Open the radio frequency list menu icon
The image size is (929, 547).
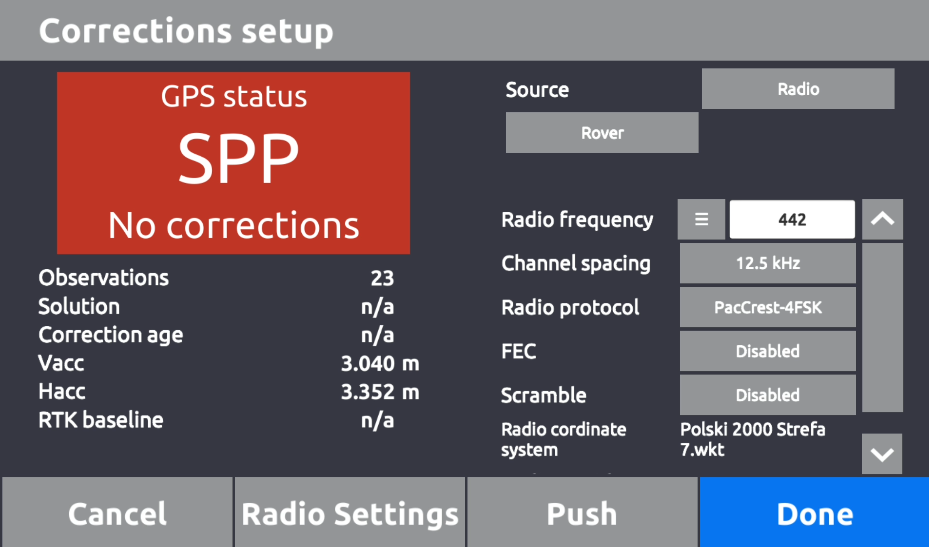[701, 220]
